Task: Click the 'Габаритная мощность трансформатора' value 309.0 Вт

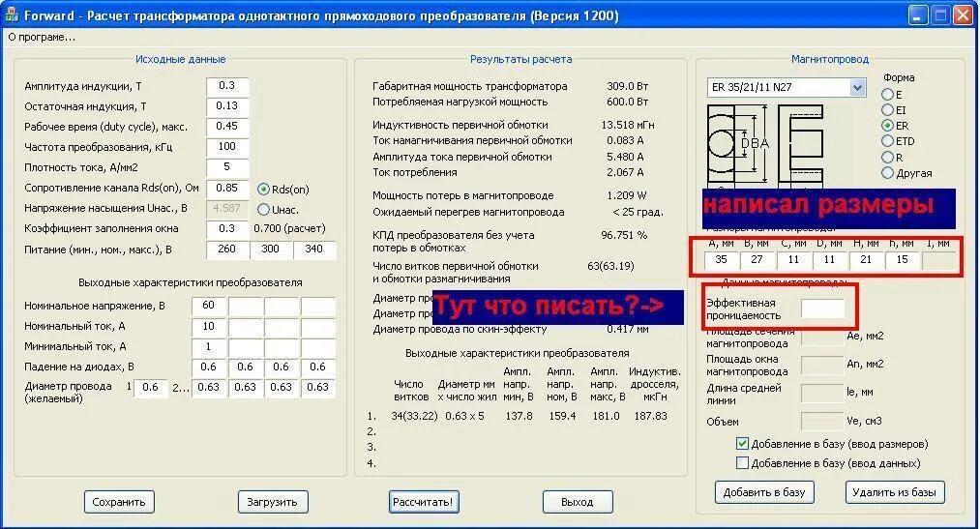Action: tap(628, 86)
